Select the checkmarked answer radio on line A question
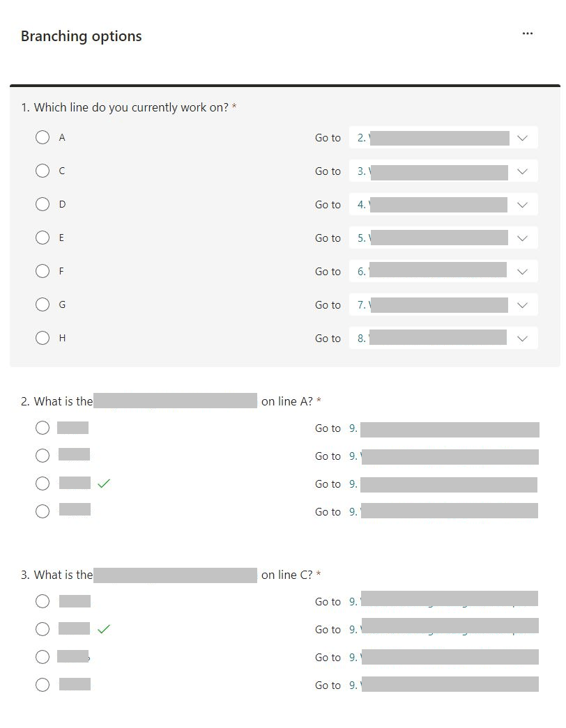This screenshot has height=728, width=566. pyautogui.click(x=43, y=483)
